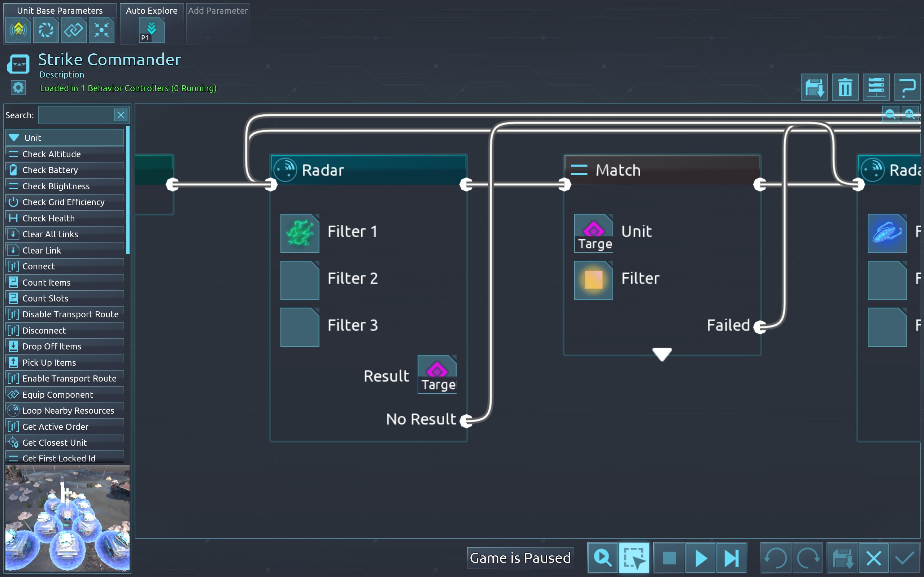The image size is (924, 577).
Task: Select Get Closest Unit instruction
Action: [x=54, y=443]
